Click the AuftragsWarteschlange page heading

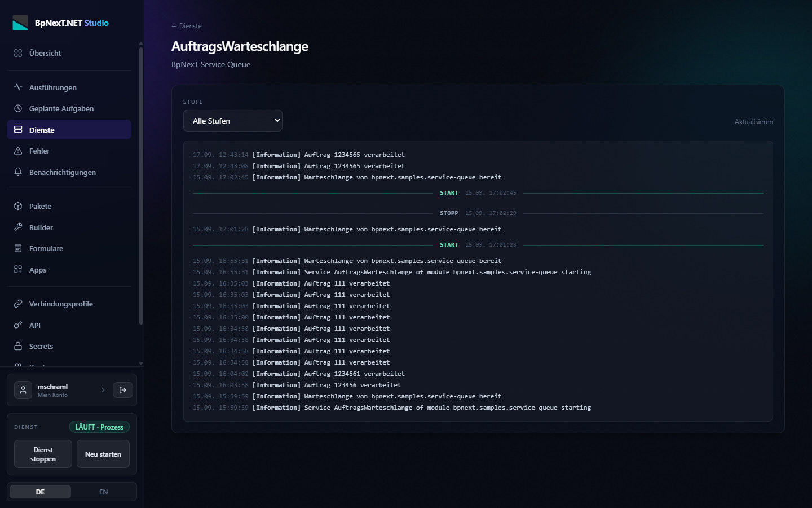tap(240, 46)
